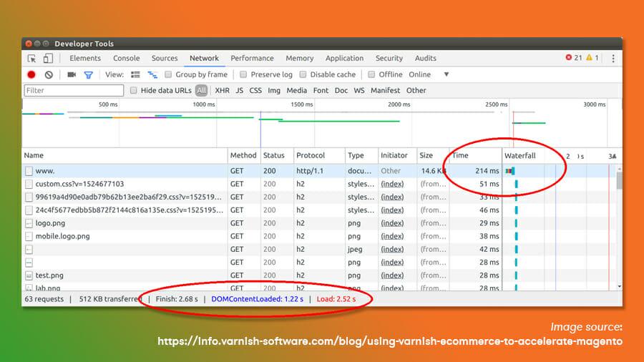Switch to large request rows view
The width and height of the screenshot is (644, 362).
pos(136,74)
